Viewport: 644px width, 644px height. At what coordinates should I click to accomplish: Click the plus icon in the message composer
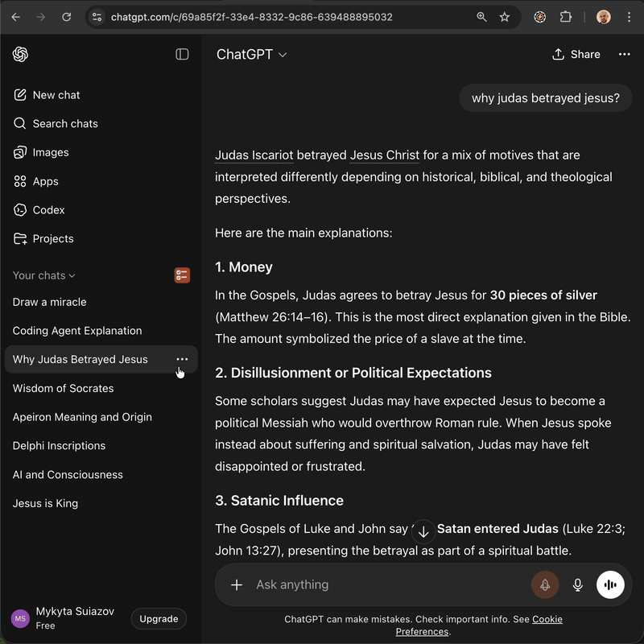[x=237, y=584]
